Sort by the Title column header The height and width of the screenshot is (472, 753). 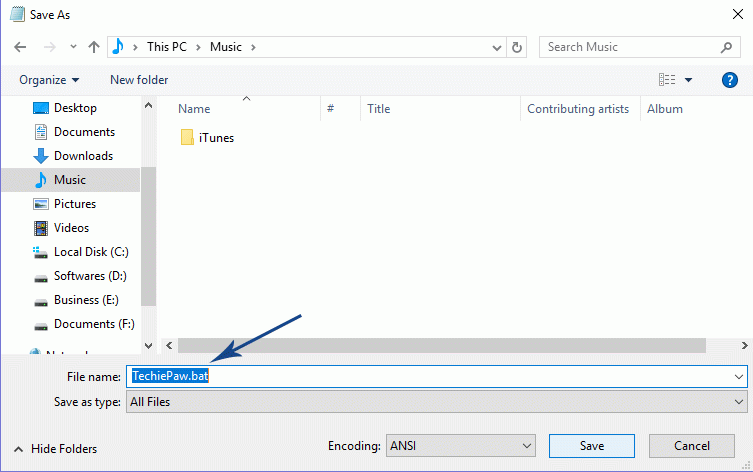click(x=378, y=109)
